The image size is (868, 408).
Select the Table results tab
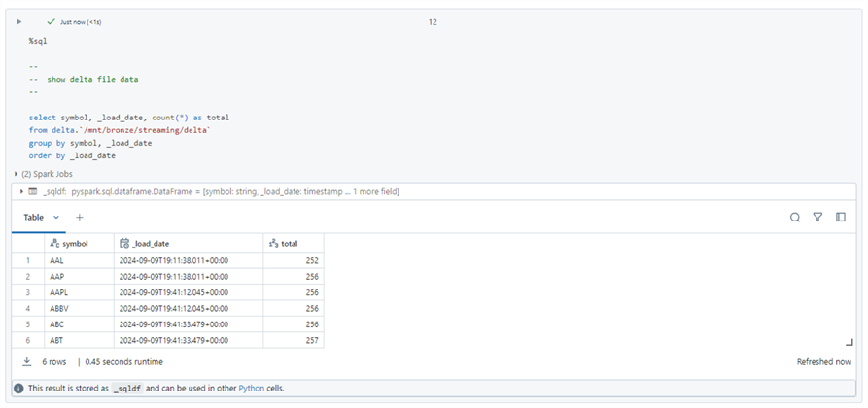[x=34, y=218]
